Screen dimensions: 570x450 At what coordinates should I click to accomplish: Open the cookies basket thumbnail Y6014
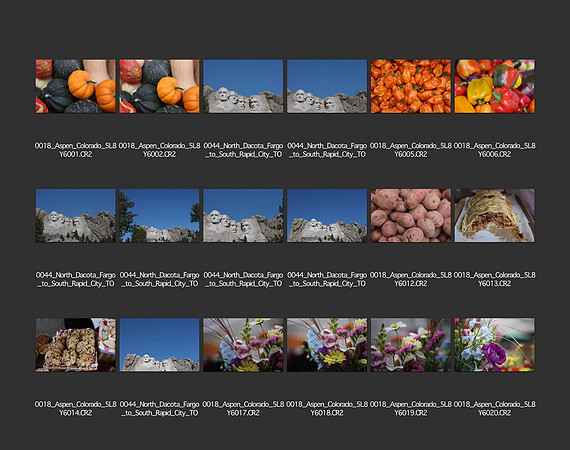76,345
